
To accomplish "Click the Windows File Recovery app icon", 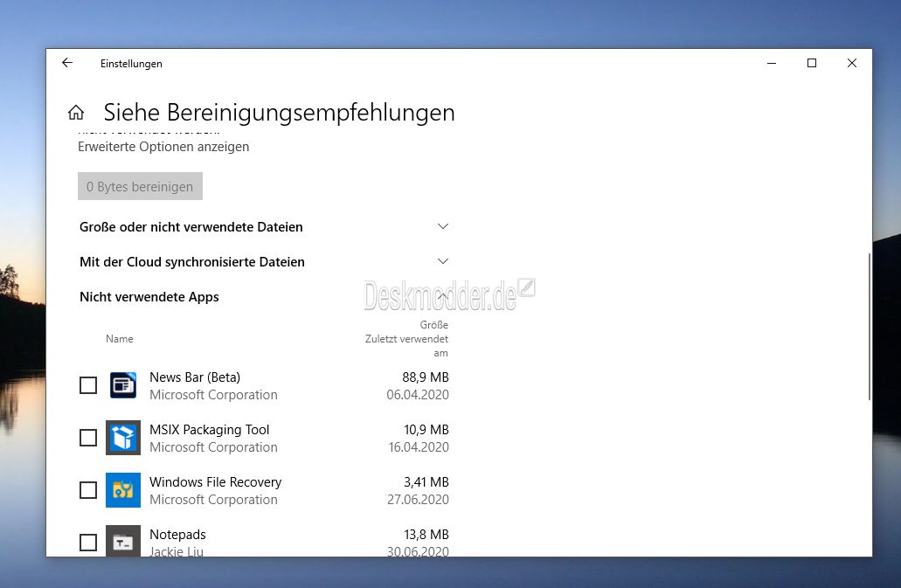I will 123,490.
